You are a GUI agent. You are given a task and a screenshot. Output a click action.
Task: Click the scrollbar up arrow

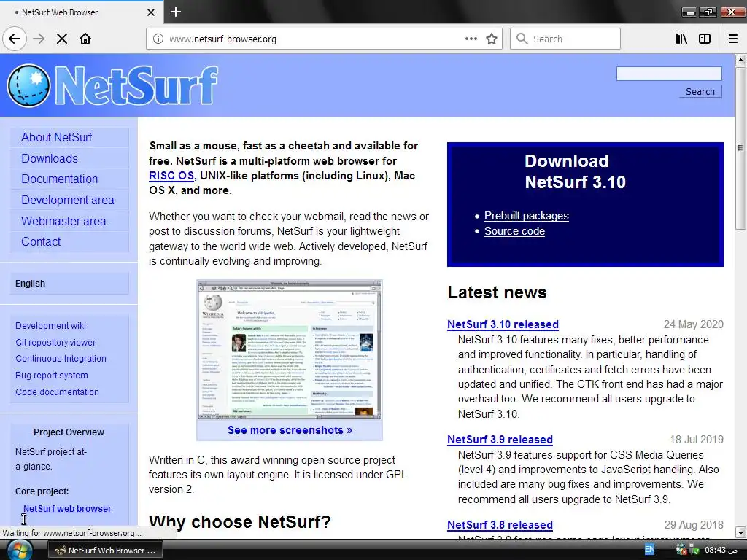coord(740,60)
